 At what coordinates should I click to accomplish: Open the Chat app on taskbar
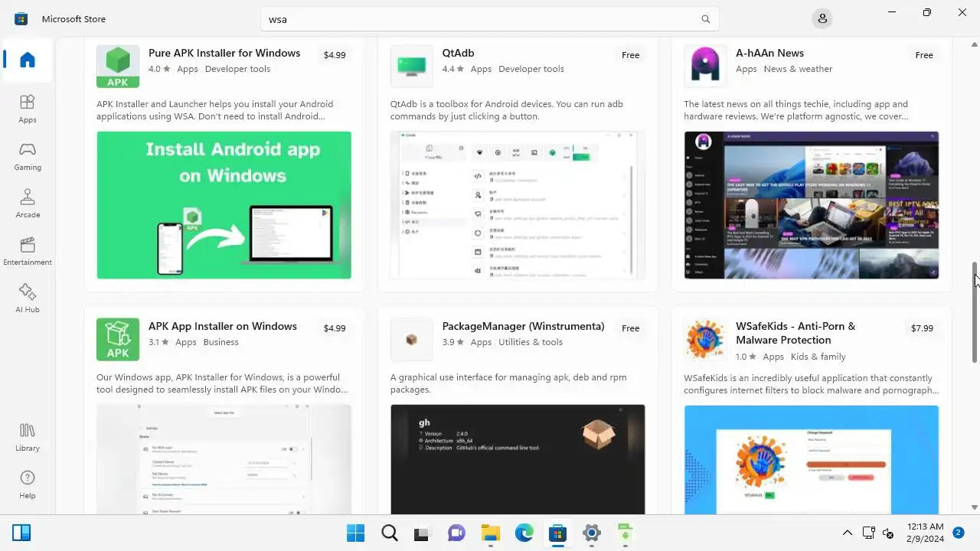(456, 533)
